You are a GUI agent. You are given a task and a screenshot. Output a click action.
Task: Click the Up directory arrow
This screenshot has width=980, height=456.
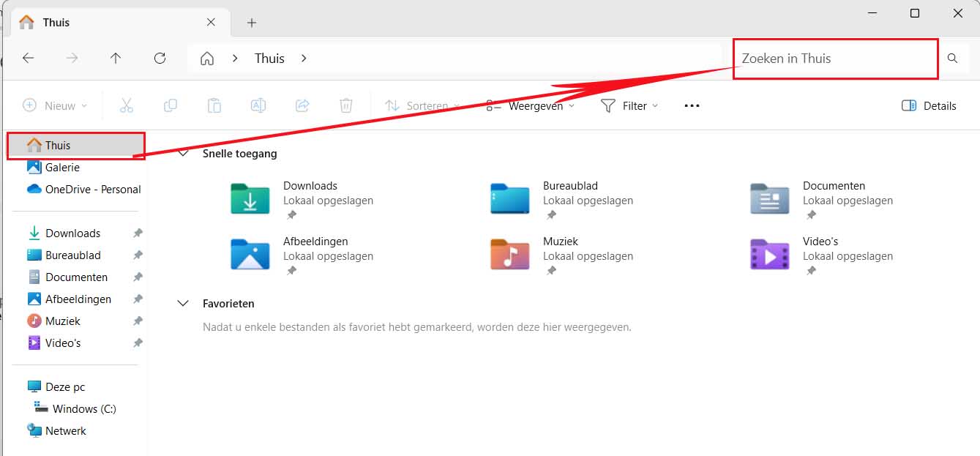(x=116, y=59)
